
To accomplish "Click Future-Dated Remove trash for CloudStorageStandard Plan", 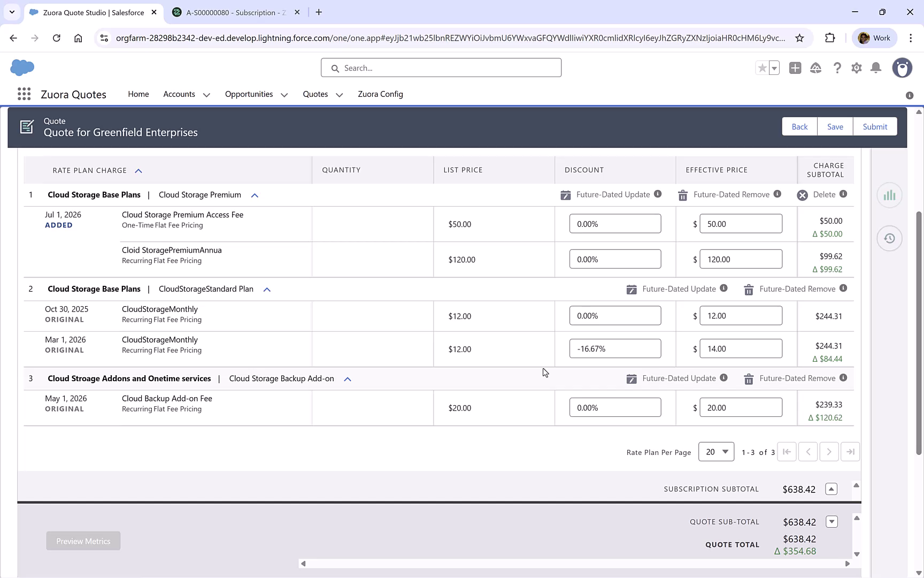I will pos(749,289).
